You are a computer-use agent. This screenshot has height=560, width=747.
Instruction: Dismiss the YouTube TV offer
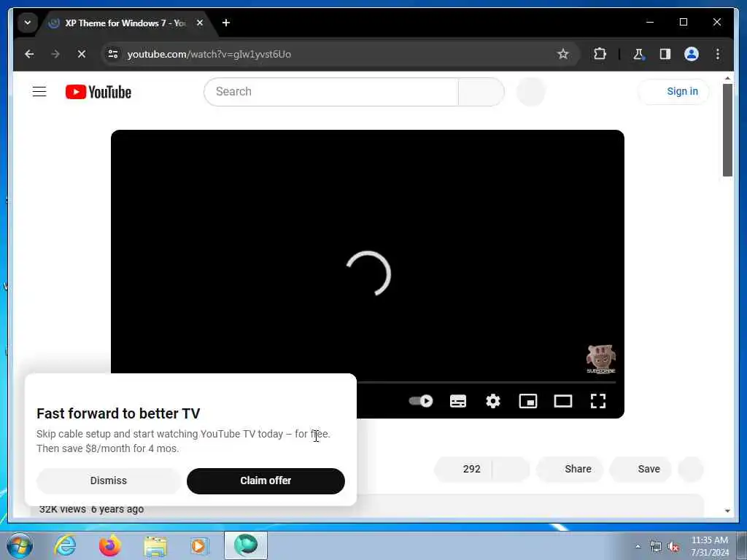[x=109, y=481]
